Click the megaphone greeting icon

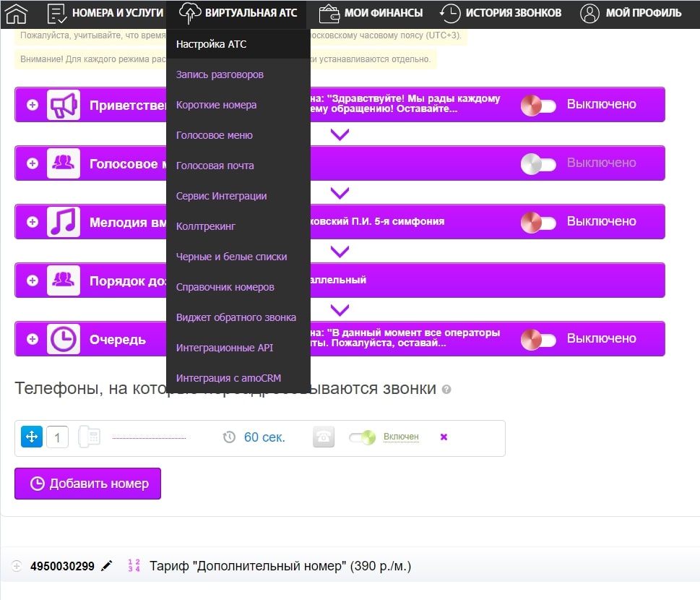coord(64,105)
